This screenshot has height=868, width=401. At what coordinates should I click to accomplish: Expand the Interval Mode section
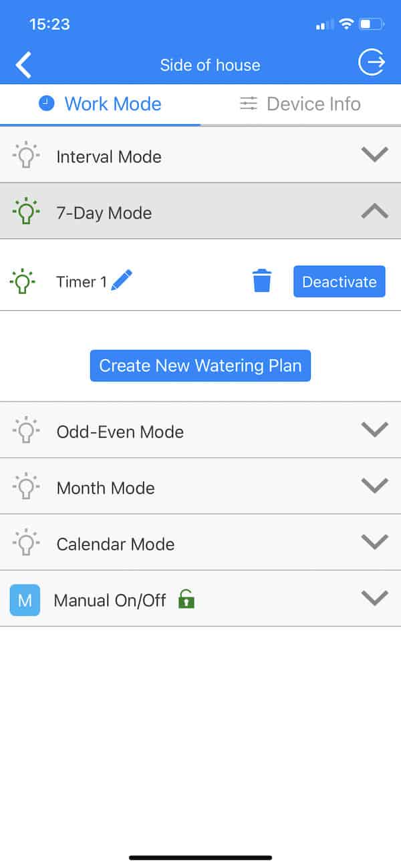(374, 154)
